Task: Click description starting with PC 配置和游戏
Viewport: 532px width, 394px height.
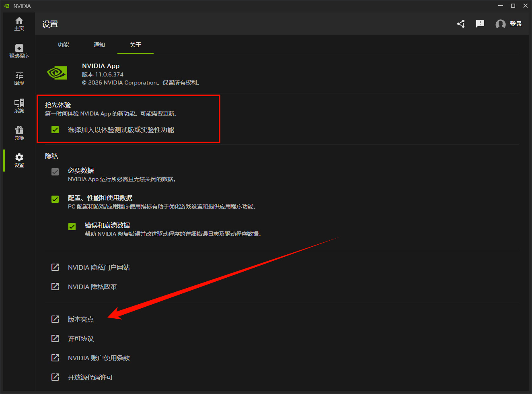Action: point(162,206)
